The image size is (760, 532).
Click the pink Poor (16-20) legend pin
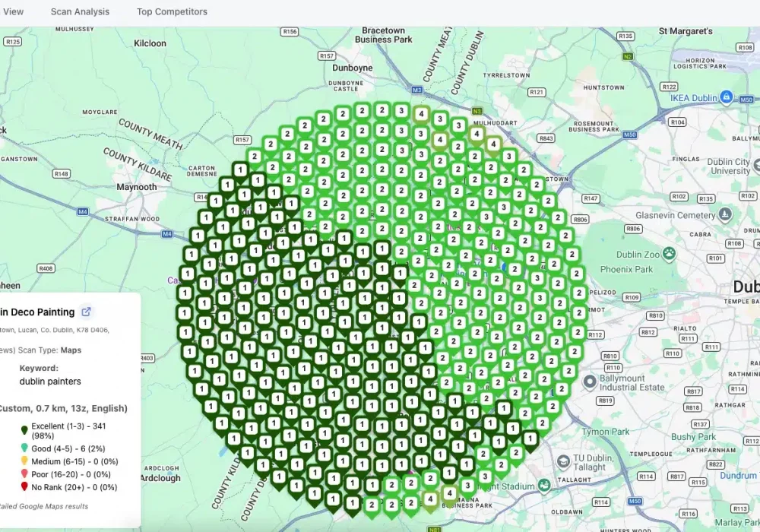tap(23, 471)
